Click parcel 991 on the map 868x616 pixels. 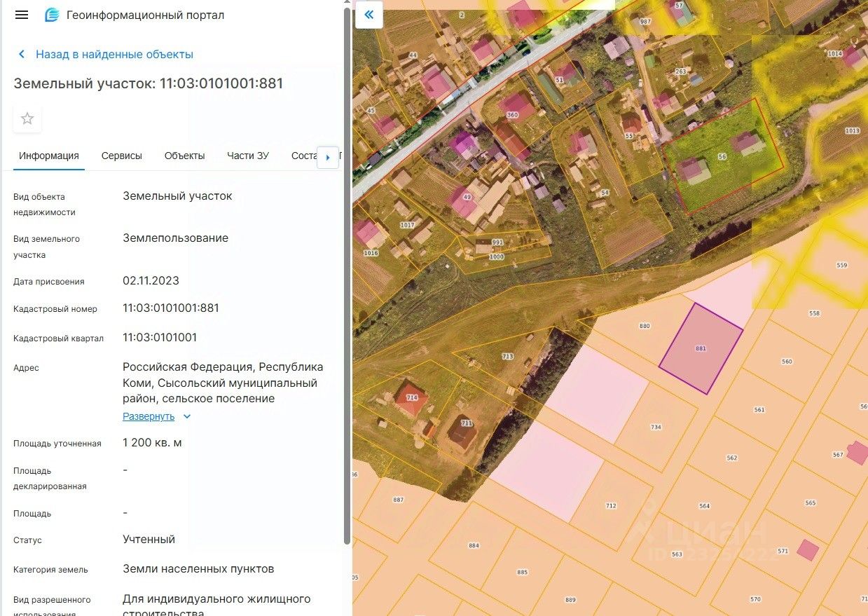[x=497, y=242]
